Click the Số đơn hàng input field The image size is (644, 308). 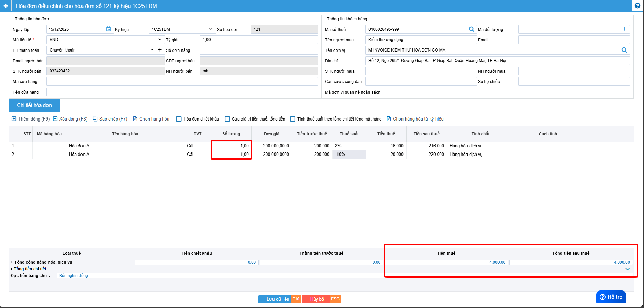pos(258,50)
